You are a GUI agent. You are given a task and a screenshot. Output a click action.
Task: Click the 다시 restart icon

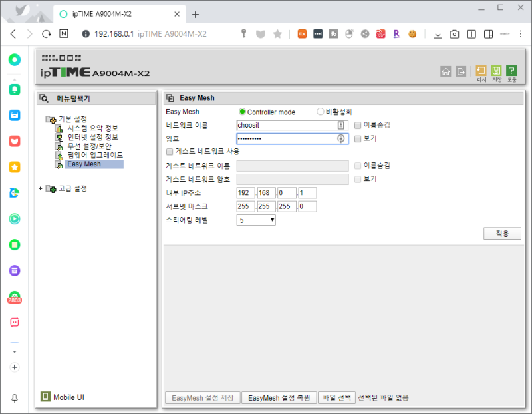[x=480, y=71]
